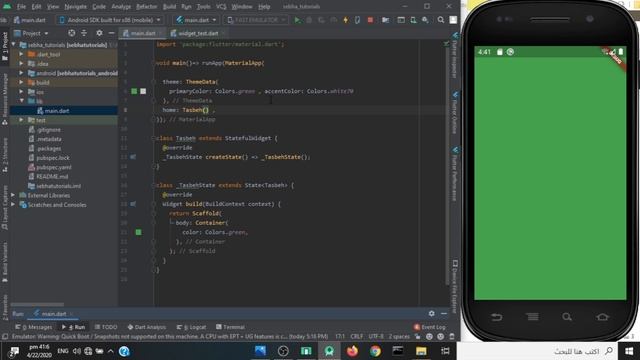640x360 pixels.
Task: Minimize the Run panel with the minus icon
Action: click(x=444, y=313)
